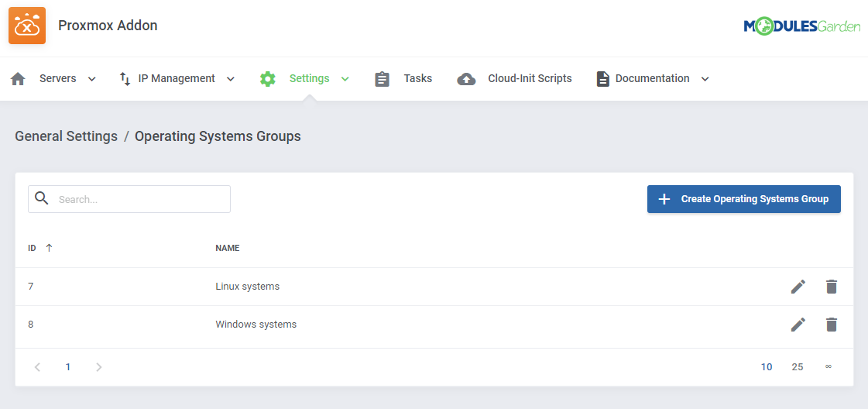The image size is (868, 409).
Task: Click the orange Proxmox Addon cloud logo
Action: tap(26, 26)
